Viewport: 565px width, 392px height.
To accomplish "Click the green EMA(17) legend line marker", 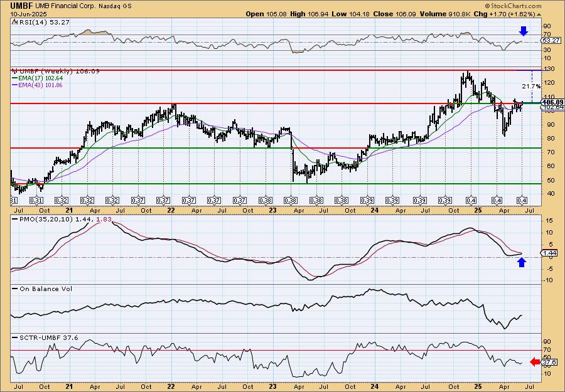I will coord(15,78).
